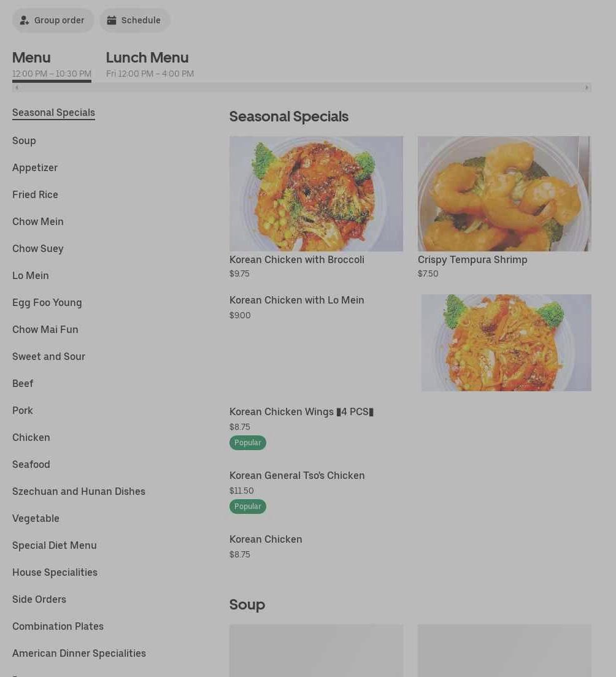
Task: Open the Crispy Tempura Shrimp photo
Action: [504, 194]
